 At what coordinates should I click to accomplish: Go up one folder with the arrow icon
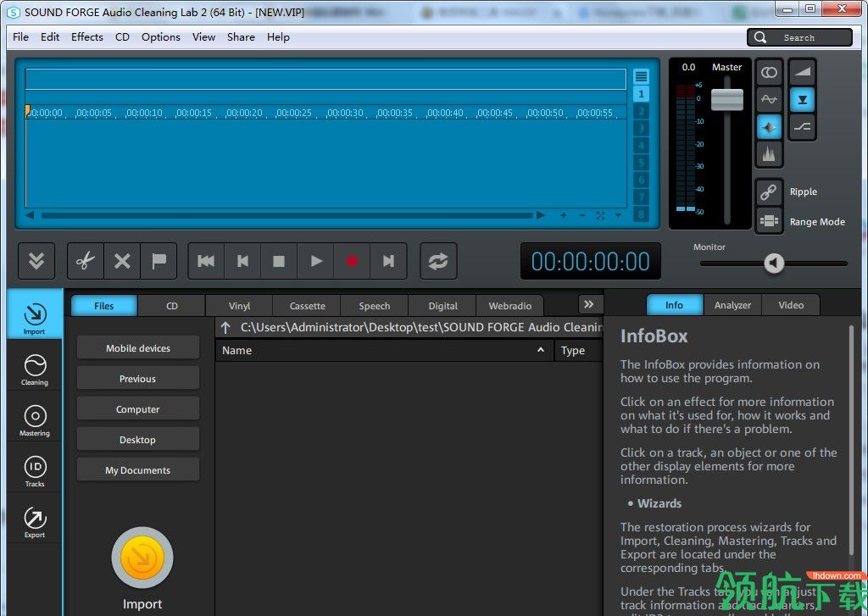coord(225,327)
